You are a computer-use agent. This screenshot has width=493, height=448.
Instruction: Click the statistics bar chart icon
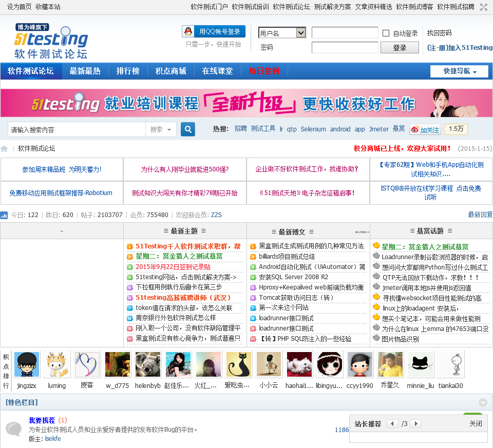[x=4, y=215]
